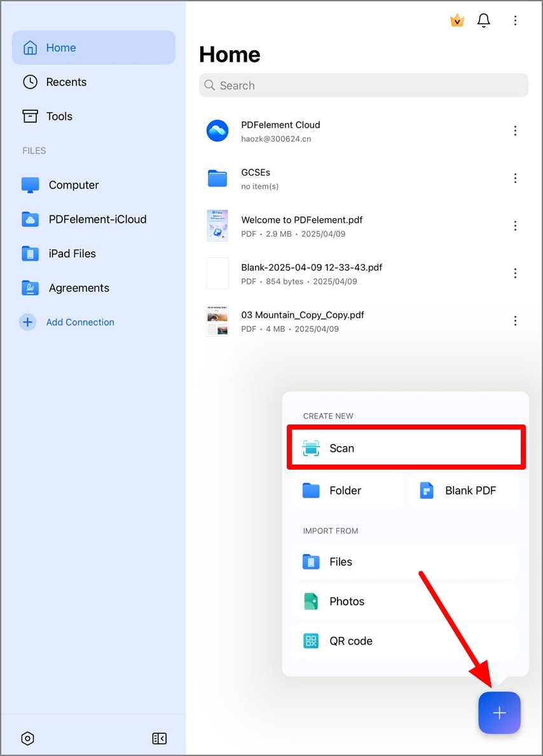Open notifications bell
The height and width of the screenshot is (756, 543).
(x=484, y=20)
